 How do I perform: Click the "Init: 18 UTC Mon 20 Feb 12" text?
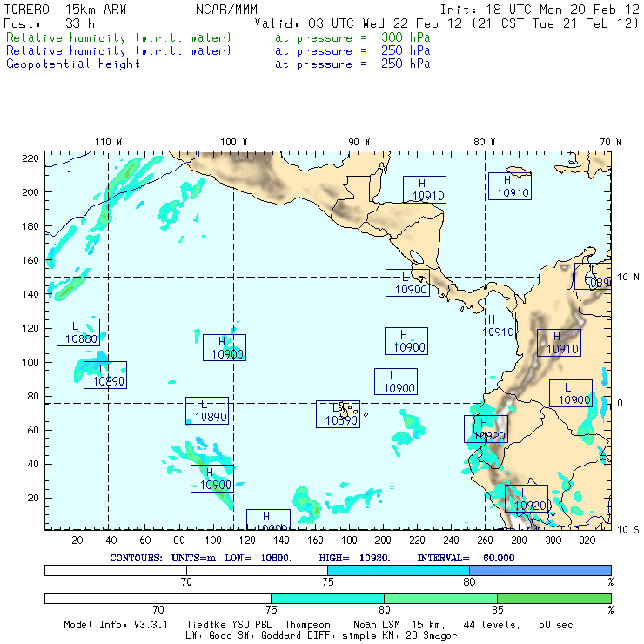pyautogui.click(x=540, y=10)
